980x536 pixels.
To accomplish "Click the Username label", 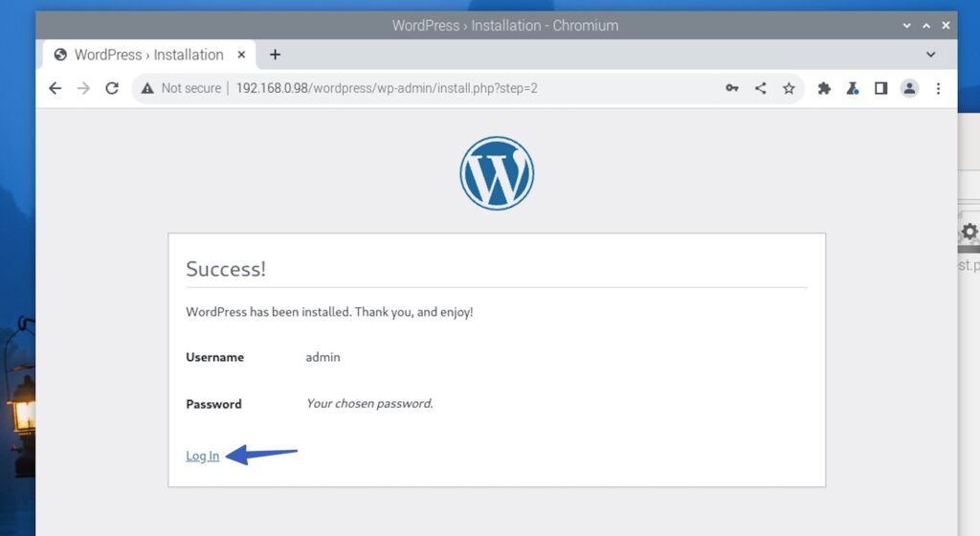I will click(215, 357).
